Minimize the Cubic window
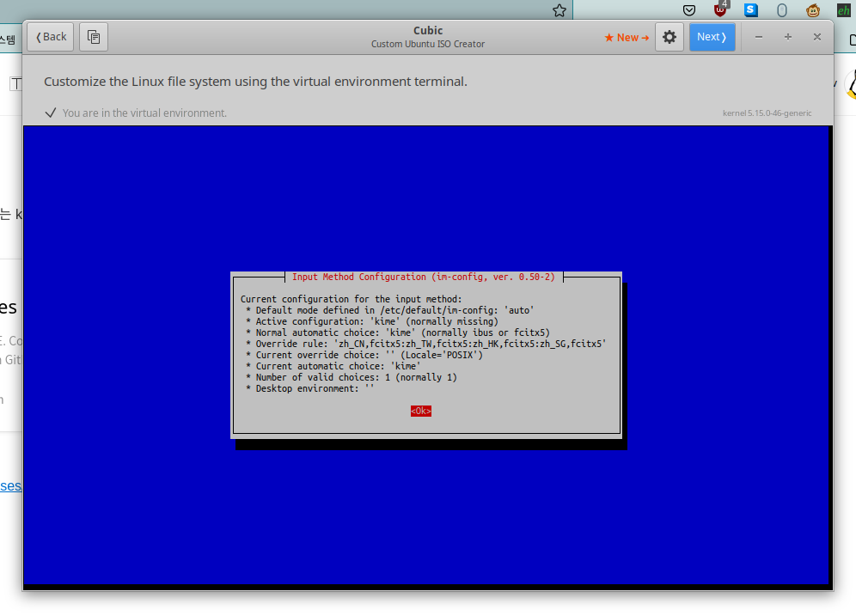The width and height of the screenshot is (856, 616). 759,37
